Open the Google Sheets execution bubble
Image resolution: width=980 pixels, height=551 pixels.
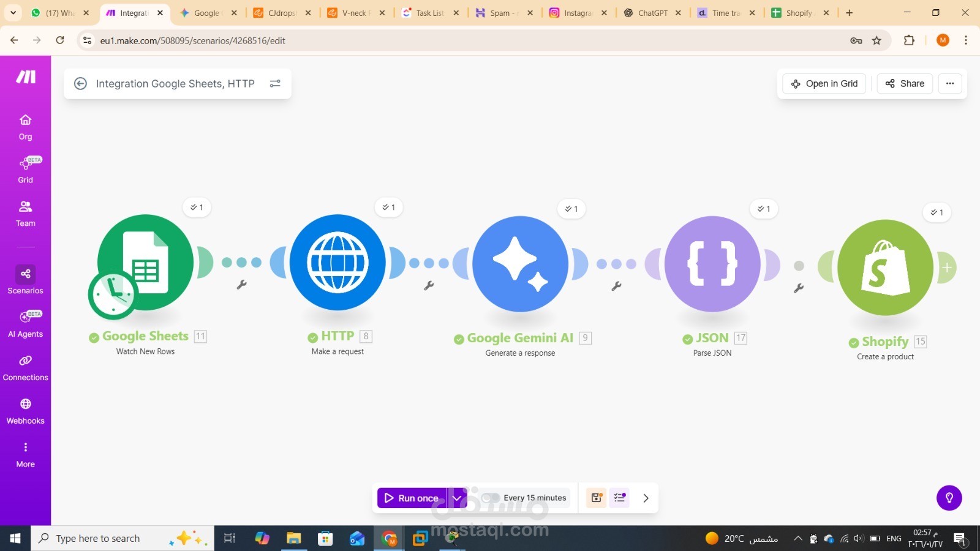pos(197,208)
